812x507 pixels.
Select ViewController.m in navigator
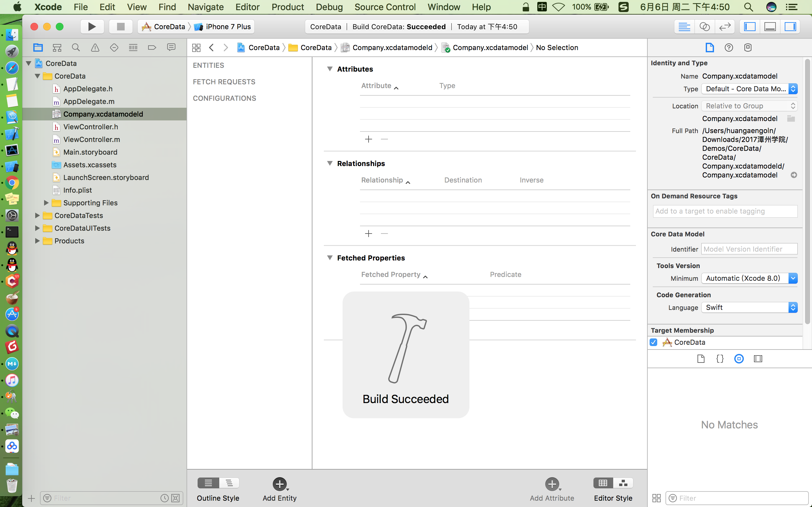92,139
